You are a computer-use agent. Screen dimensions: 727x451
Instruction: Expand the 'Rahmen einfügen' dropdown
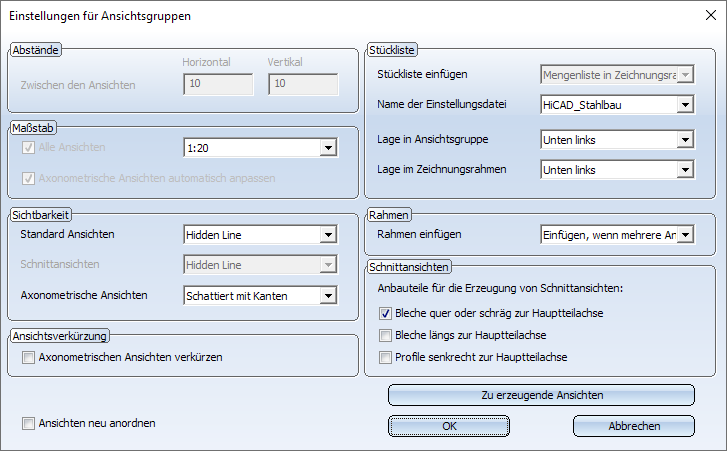click(684, 235)
